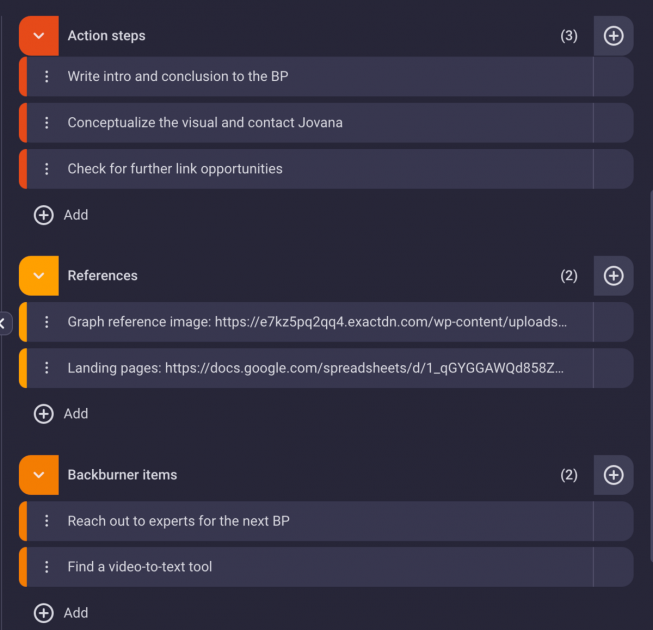Open three-dot menu for Reach out to experts

pos(47,521)
